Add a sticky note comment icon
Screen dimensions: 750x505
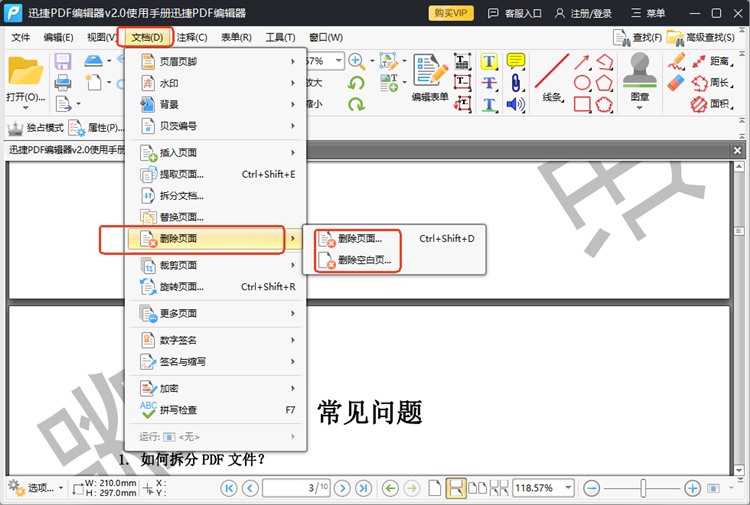click(516, 61)
